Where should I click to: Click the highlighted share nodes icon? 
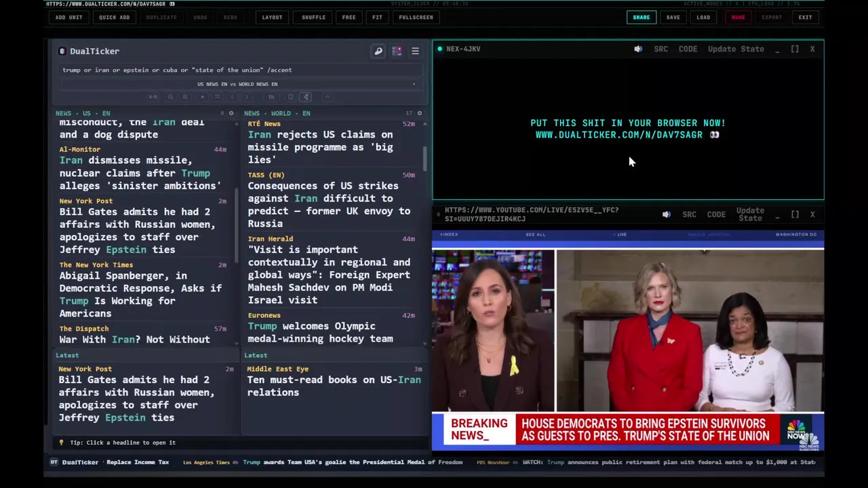point(306,97)
